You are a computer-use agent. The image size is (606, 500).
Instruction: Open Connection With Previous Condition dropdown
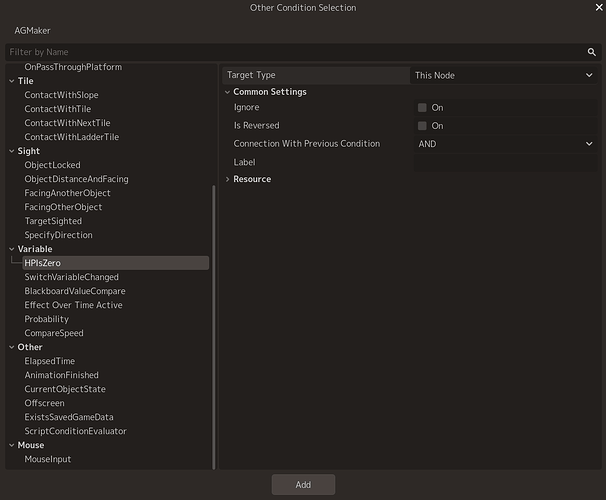pos(506,144)
